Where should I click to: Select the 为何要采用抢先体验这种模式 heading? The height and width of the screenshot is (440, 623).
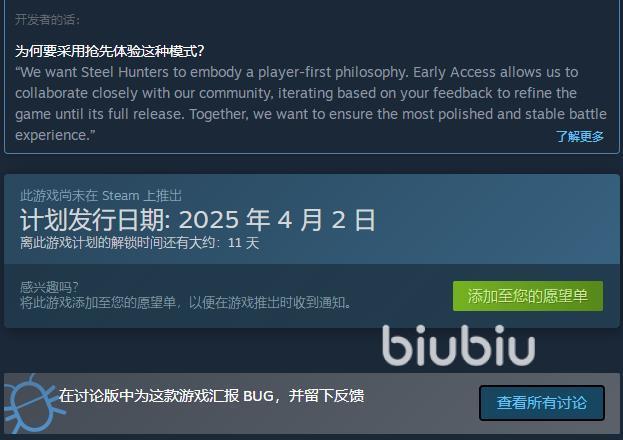(x=110, y=51)
